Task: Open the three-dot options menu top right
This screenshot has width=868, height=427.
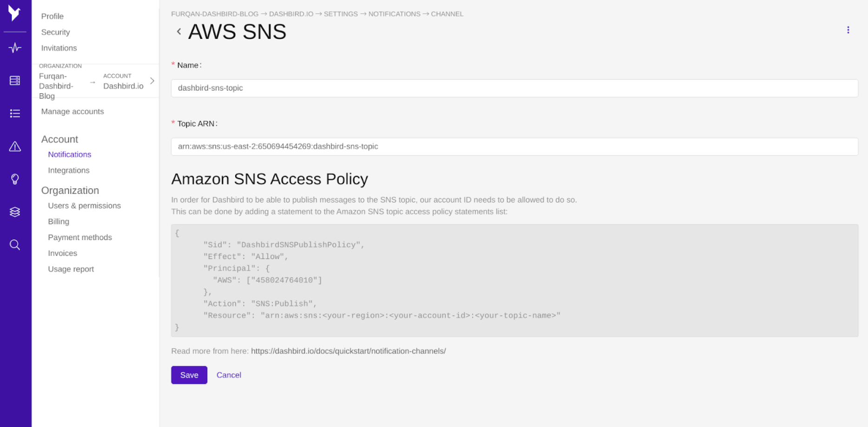Action: click(x=848, y=30)
